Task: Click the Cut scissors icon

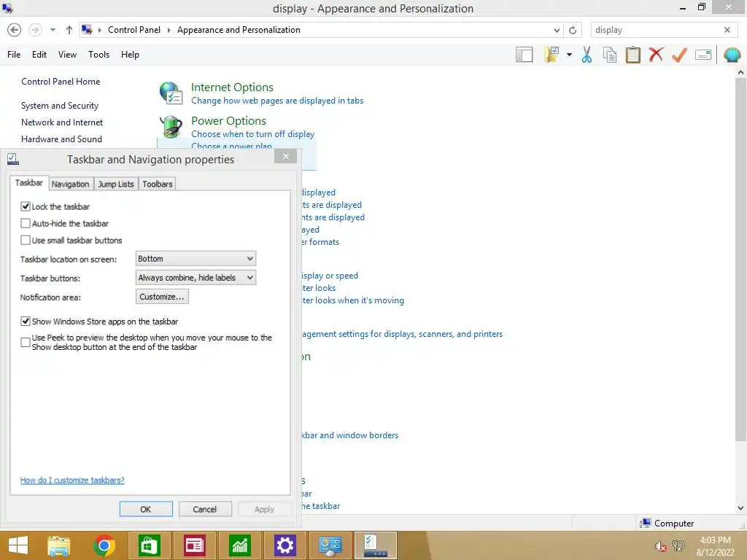Action: [587, 55]
